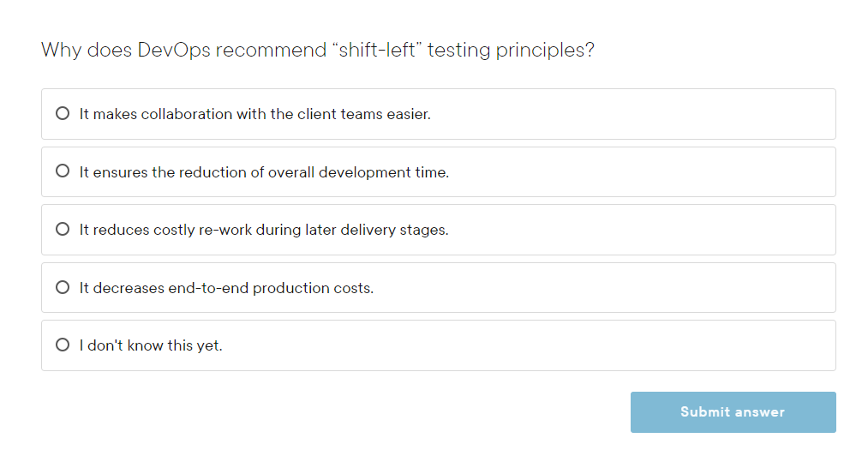Click the "Submit answer" button
This screenshot has width=868, height=450.
(733, 412)
